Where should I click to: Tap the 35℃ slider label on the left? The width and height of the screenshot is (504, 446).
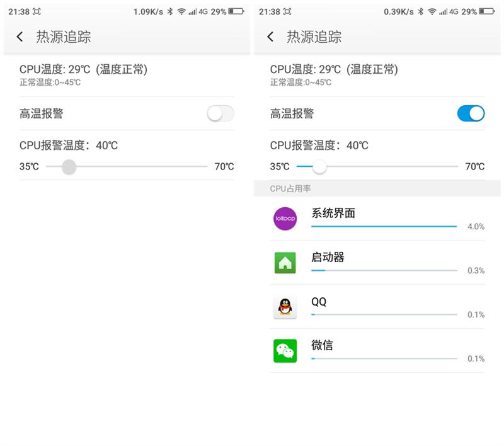click(28, 166)
